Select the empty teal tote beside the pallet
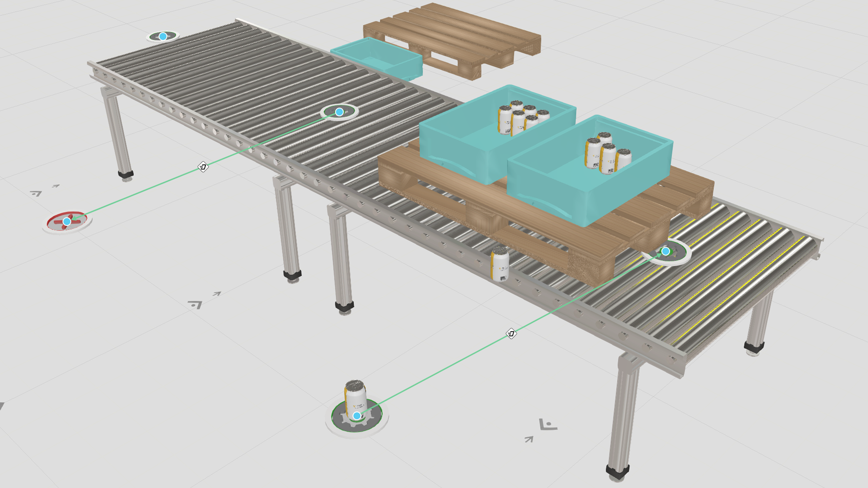 coord(377,59)
